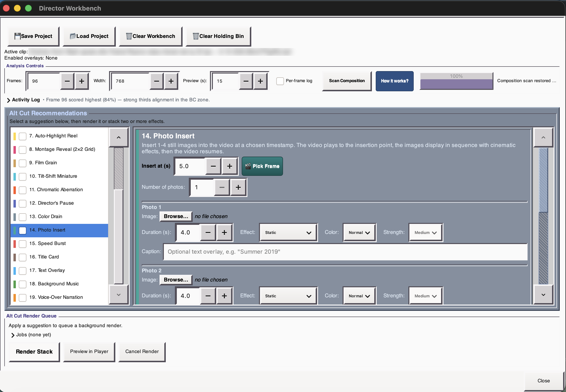Screen dimensions: 566x392
Task: Click the How it works? button
Action: 394,81
